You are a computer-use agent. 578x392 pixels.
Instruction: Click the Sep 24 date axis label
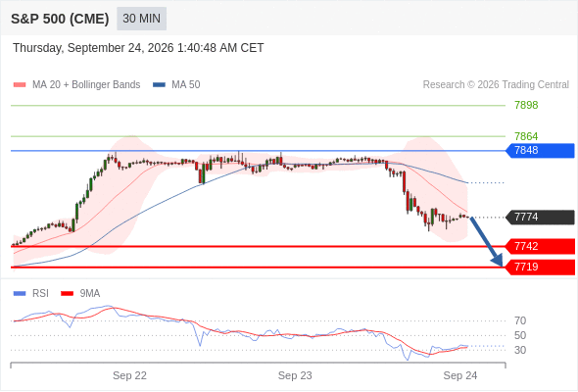[460, 375]
